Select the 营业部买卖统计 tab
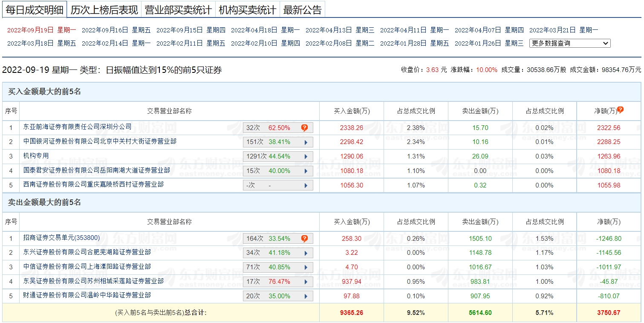The width and height of the screenshot is (644, 323). (x=178, y=10)
